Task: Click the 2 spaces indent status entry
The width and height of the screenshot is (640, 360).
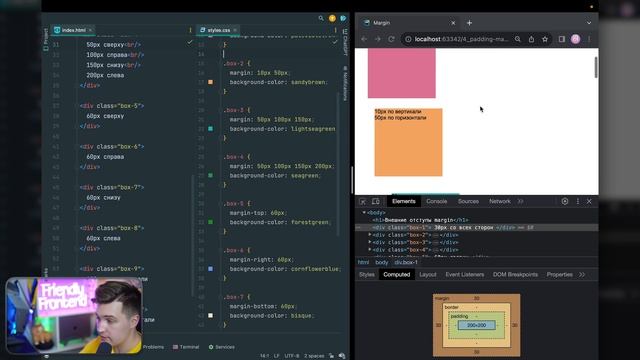Action: click(x=314, y=356)
